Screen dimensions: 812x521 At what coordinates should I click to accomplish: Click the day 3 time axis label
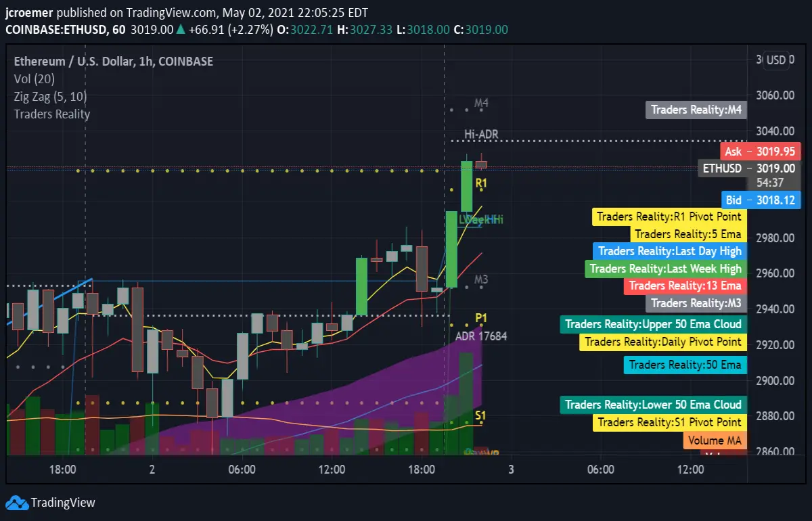(x=511, y=470)
